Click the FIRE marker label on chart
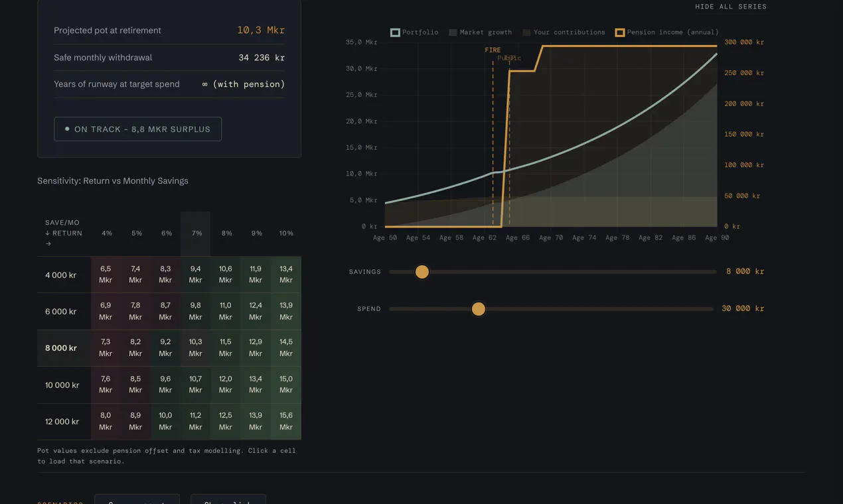This screenshot has height=504, width=843. (x=493, y=50)
